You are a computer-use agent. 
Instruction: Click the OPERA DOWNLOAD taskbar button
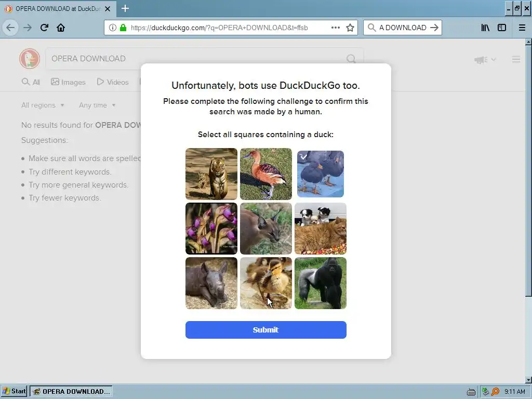(x=71, y=391)
